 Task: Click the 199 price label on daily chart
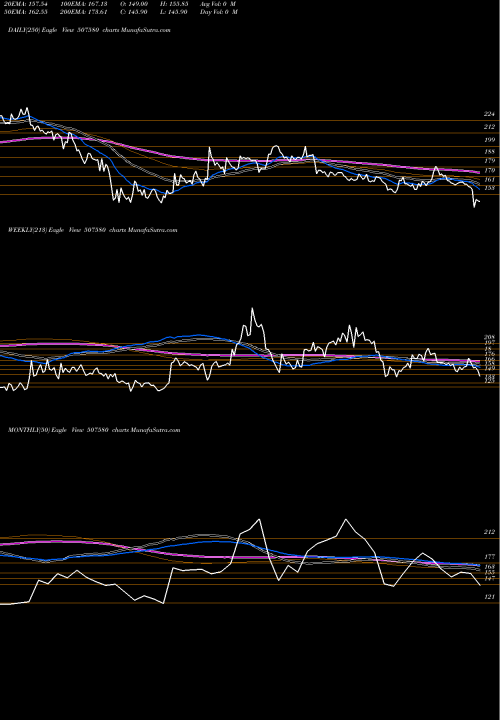489,140
